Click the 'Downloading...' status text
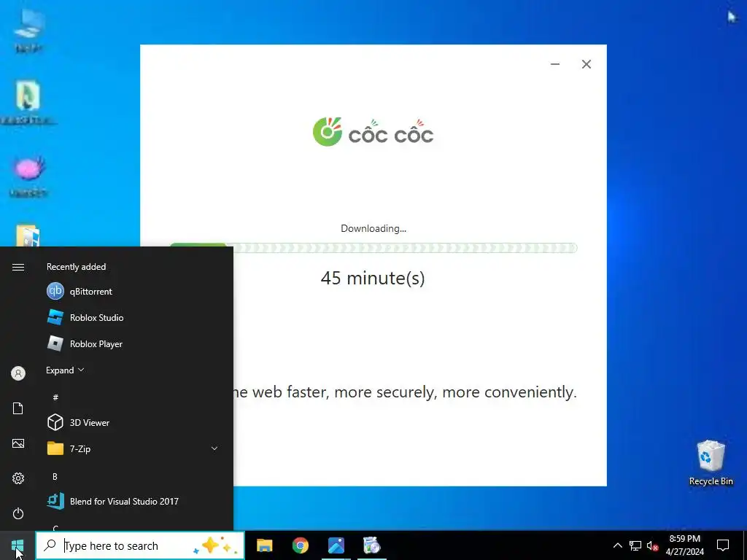Screen dimensions: 747x560 pyautogui.click(x=373, y=228)
